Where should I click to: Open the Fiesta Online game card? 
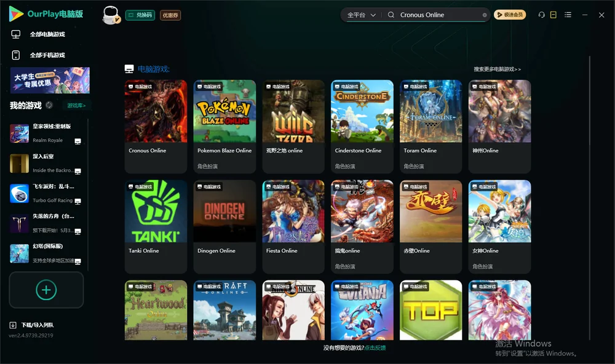[293, 227]
